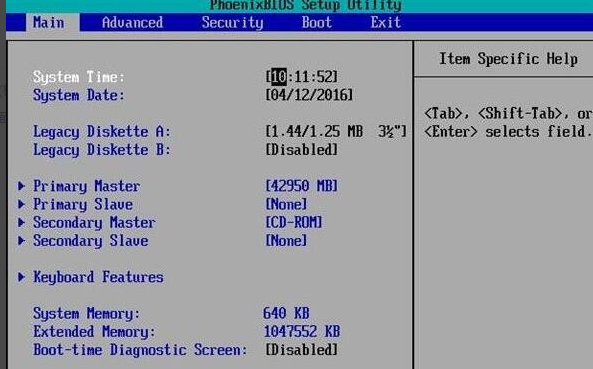Click the '<Enter> selects field' help line

click(x=508, y=132)
